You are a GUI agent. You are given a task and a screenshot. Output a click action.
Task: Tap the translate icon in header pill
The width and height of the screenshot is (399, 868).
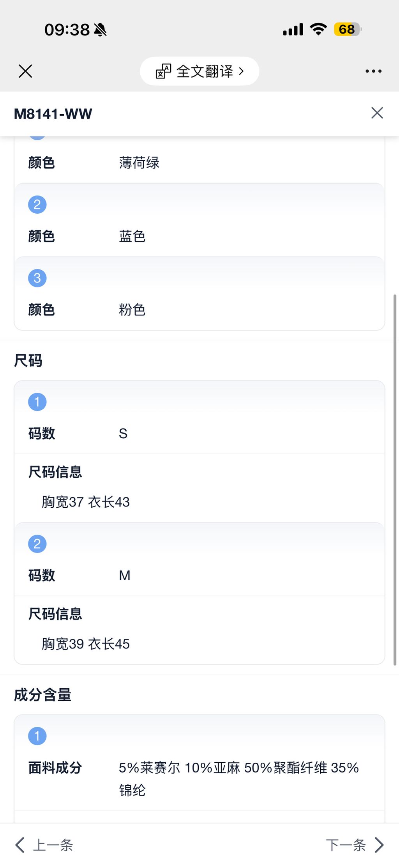pos(163,71)
